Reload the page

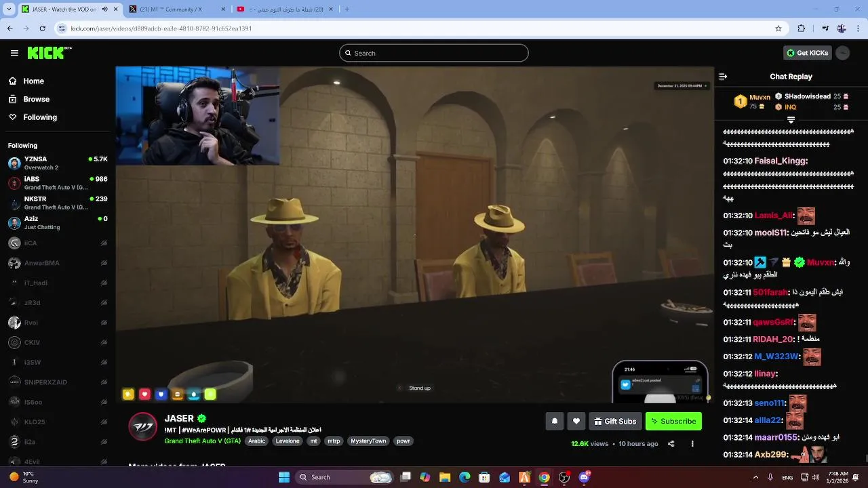(x=42, y=28)
